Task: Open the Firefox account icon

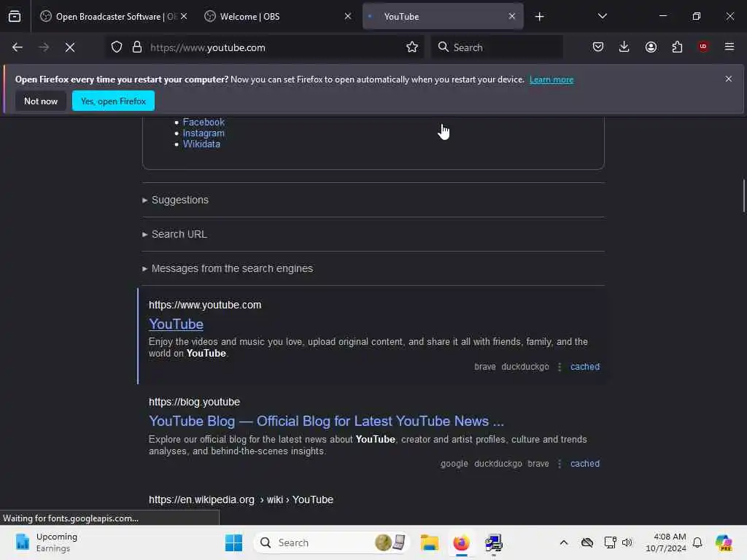Action: (651, 47)
